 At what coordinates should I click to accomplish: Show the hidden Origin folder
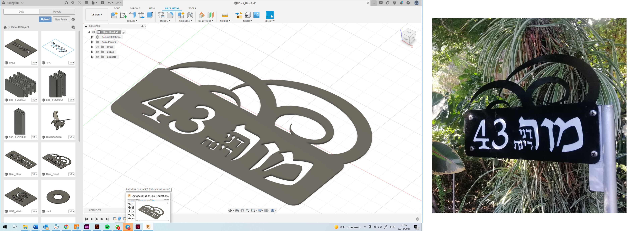pos(97,47)
